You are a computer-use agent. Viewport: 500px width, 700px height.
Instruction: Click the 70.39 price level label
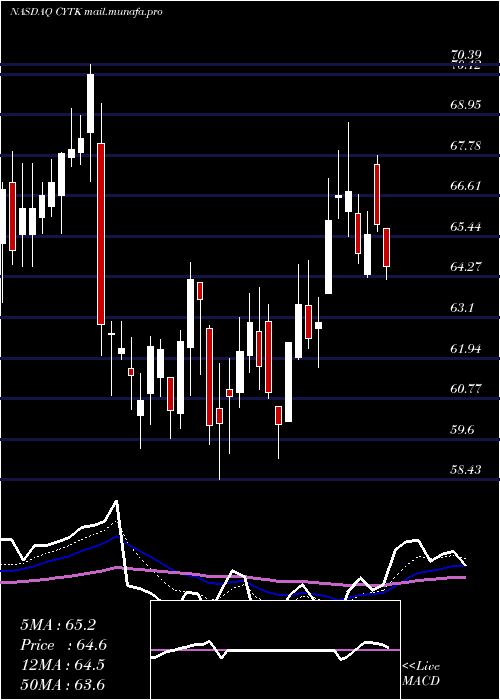pyautogui.click(x=466, y=55)
